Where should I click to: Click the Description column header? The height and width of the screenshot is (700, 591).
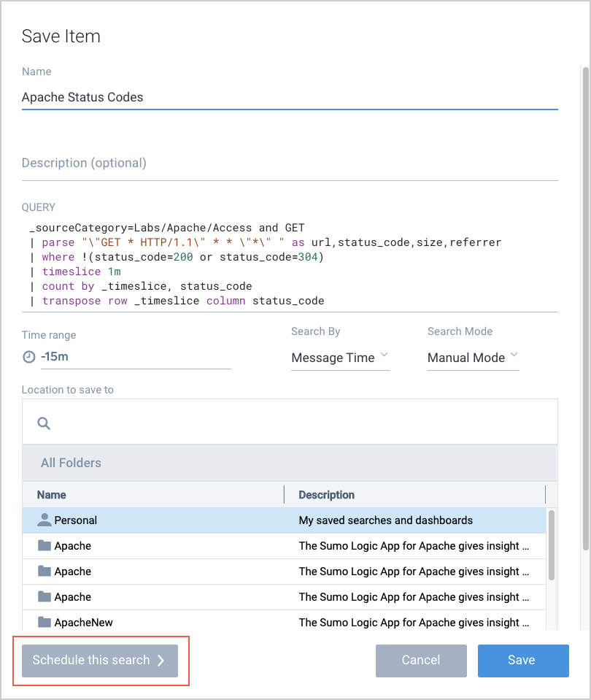[326, 495]
